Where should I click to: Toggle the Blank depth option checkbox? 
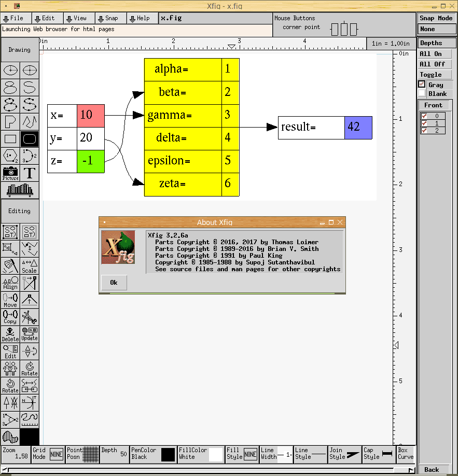(x=422, y=93)
